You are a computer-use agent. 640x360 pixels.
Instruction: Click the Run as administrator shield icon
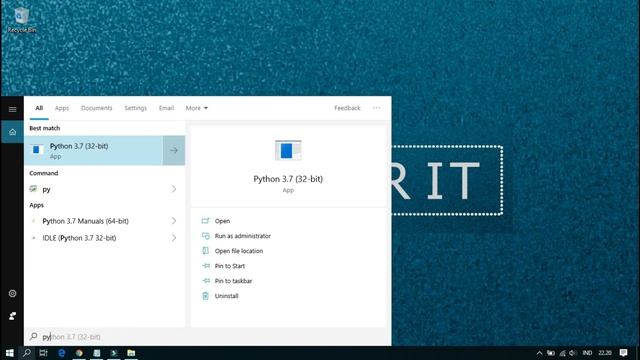tap(205, 236)
